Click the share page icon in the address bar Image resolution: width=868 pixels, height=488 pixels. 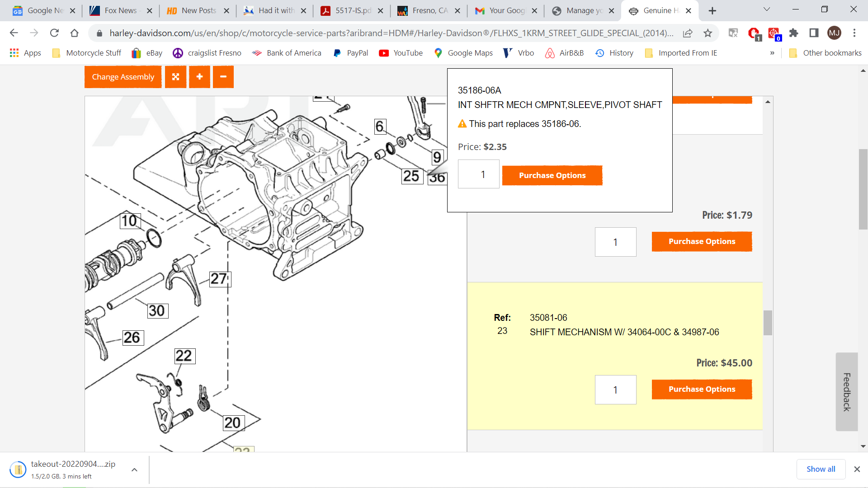point(688,33)
